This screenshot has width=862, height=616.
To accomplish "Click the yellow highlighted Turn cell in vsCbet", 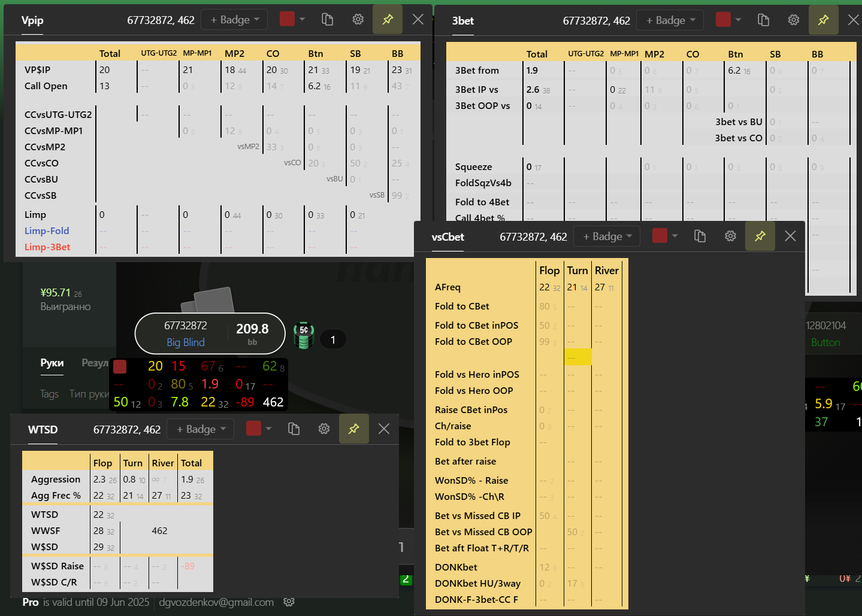I will [578, 357].
